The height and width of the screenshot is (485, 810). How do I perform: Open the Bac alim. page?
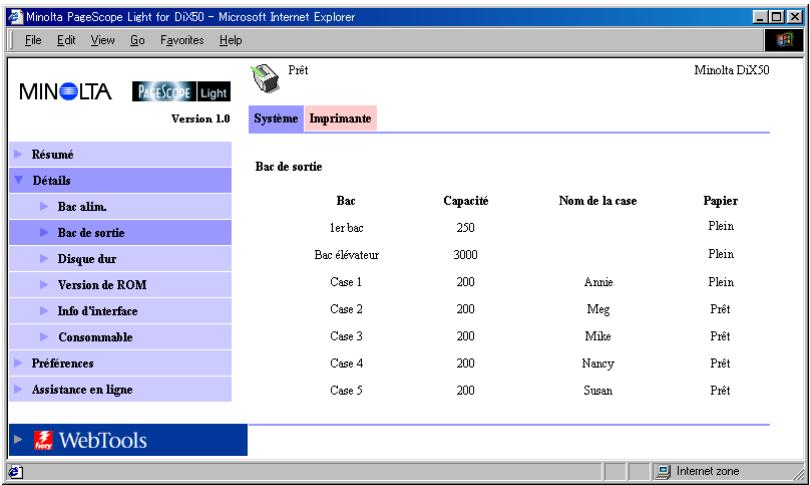pos(120,207)
